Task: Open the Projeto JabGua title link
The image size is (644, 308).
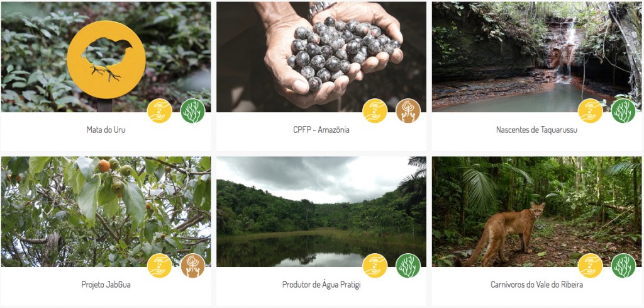Action: 106,285
